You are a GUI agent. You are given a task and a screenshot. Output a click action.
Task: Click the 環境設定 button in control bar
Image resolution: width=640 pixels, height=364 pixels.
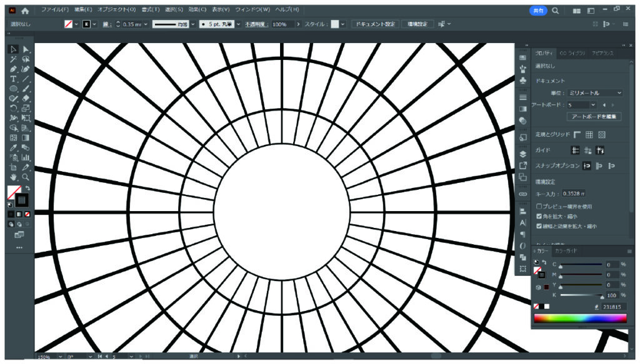coord(417,24)
